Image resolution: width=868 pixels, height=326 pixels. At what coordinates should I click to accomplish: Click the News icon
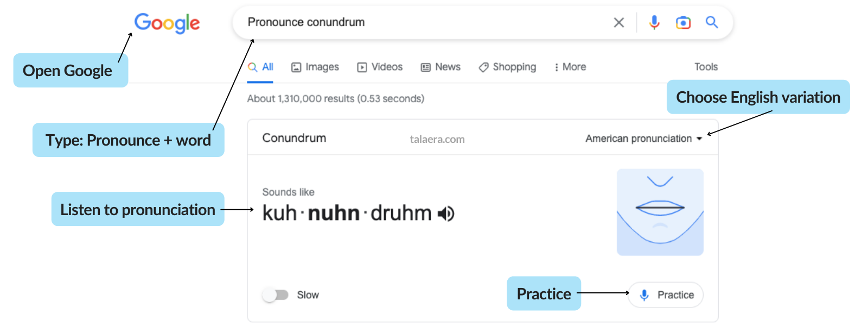tap(425, 67)
